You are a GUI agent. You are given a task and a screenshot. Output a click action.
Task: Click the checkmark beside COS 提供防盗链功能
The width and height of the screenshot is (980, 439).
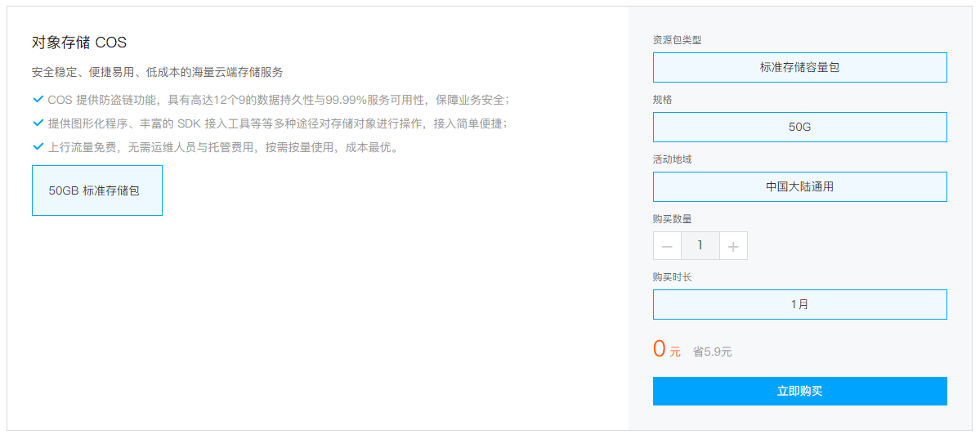click(38, 99)
